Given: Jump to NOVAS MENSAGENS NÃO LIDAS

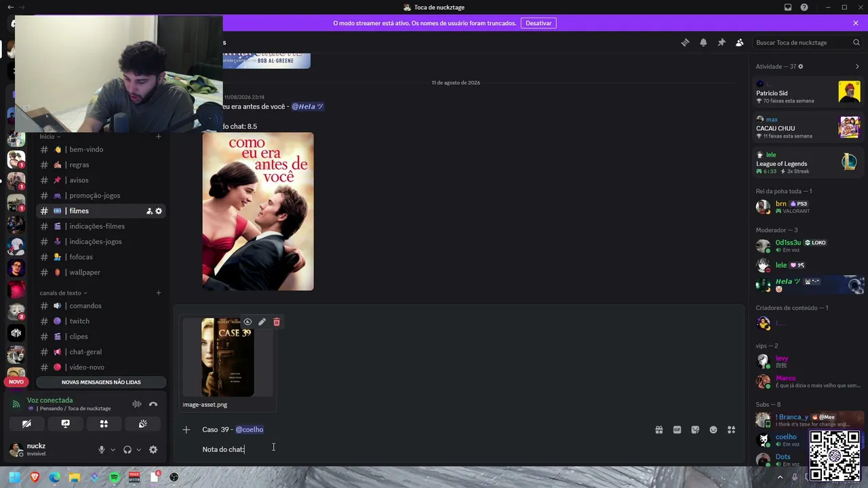Looking at the screenshot, I should (x=101, y=382).
